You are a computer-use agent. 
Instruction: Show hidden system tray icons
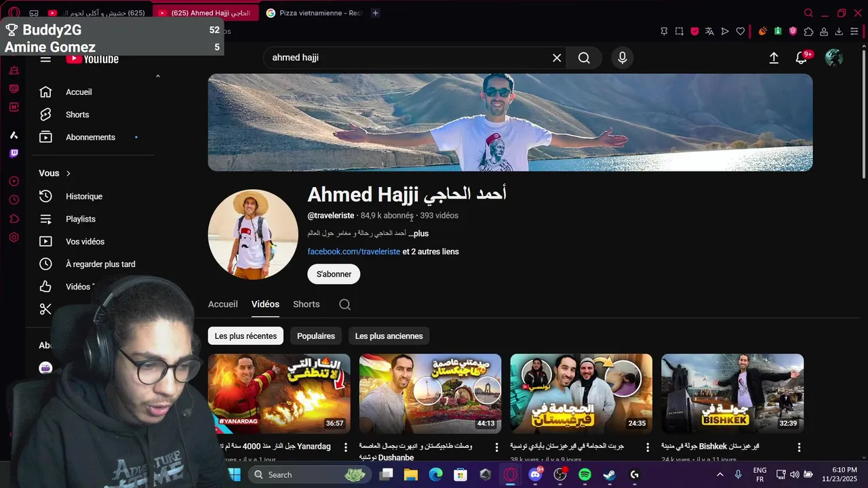pos(719,474)
